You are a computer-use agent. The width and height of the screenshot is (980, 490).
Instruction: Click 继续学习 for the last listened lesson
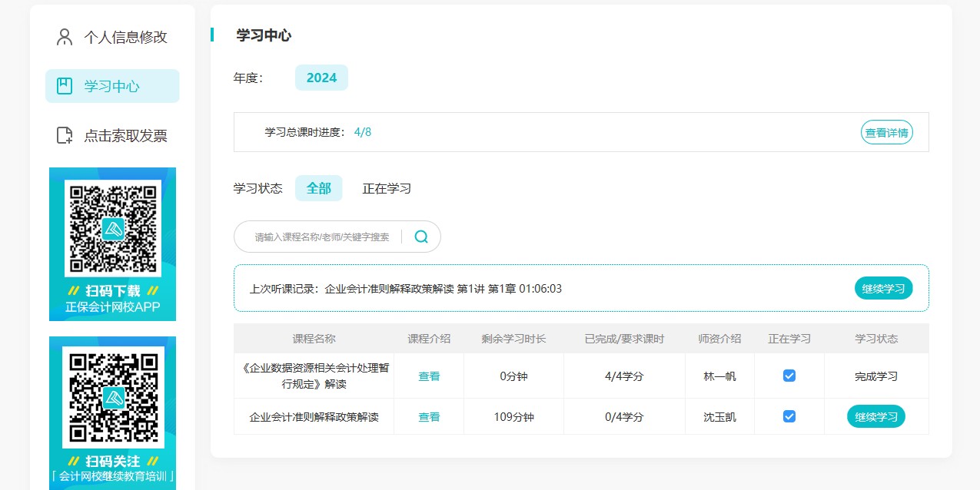[x=883, y=288]
